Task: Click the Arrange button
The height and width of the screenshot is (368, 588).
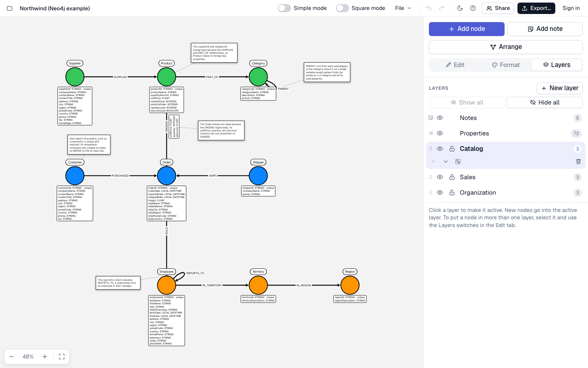Action: (506, 47)
